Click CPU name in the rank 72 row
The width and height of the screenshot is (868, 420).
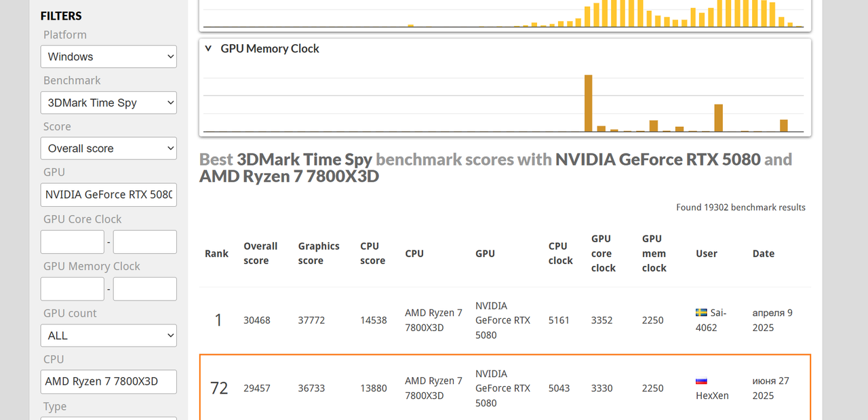433,388
